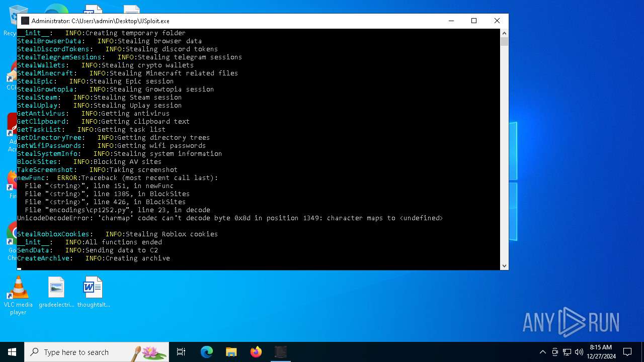Launch Firefox from the taskbar

pos(256,352)
